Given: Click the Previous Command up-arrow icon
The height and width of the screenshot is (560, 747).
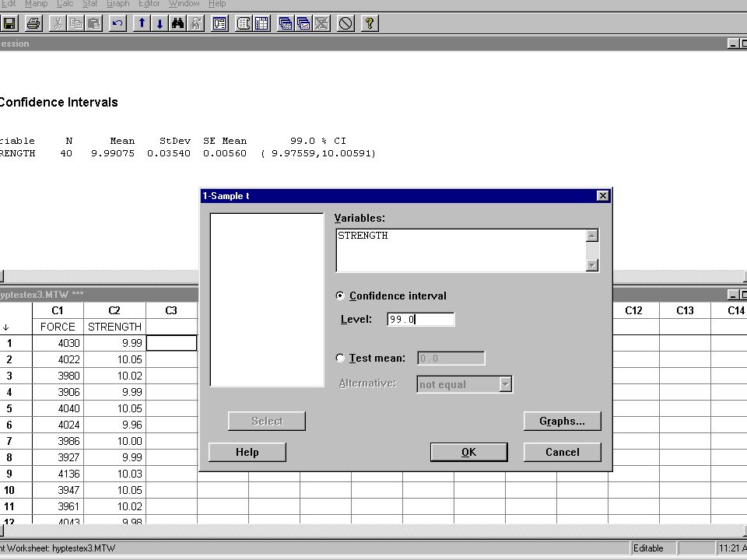Looking at the screenshot, I should pyautogui.click(x=142, y=23).
